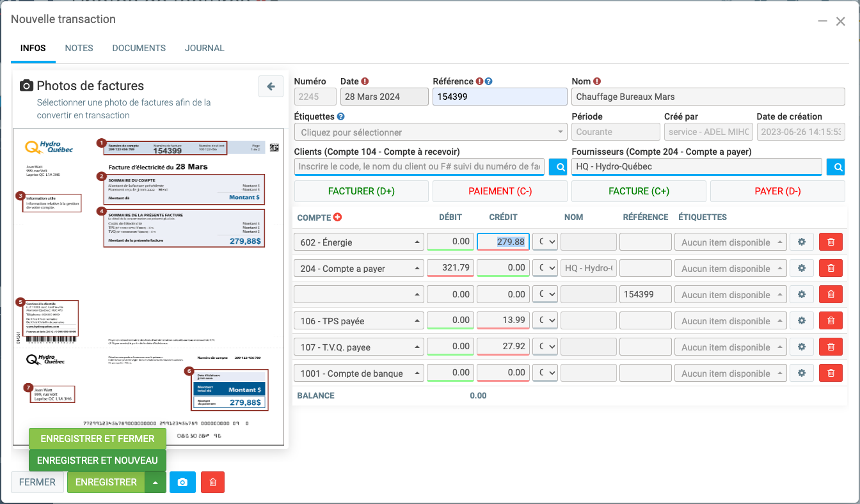Search clients with the magnifier icon

557,167
